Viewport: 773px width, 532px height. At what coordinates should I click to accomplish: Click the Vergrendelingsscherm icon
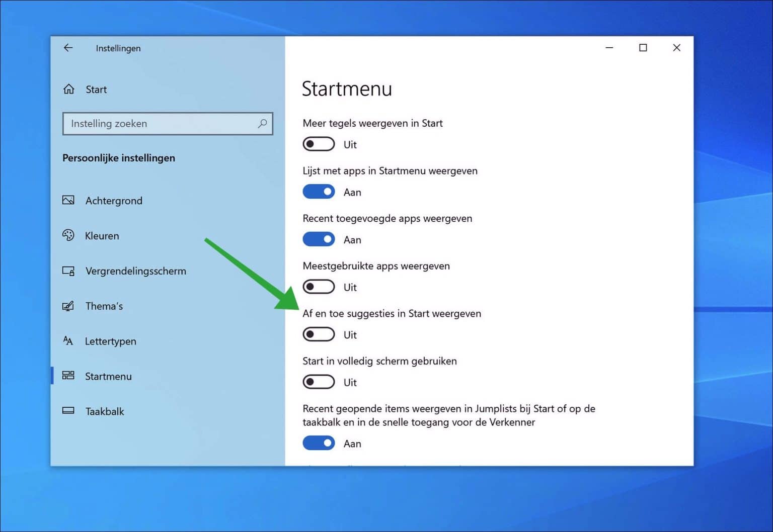pyautogui.click(x=68, y=271)
